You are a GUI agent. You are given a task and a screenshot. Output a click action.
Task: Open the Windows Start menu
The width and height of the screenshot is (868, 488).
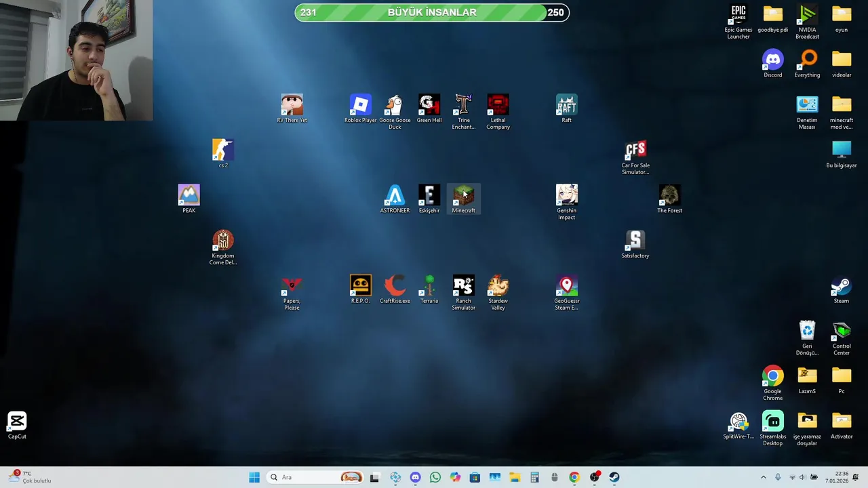coord(254,477)
